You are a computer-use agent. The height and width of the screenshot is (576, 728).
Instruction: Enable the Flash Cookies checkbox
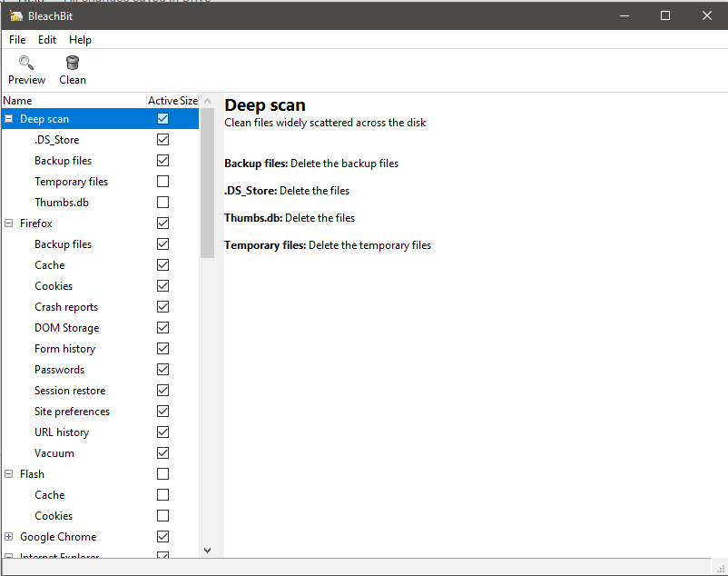pos(163,516)
